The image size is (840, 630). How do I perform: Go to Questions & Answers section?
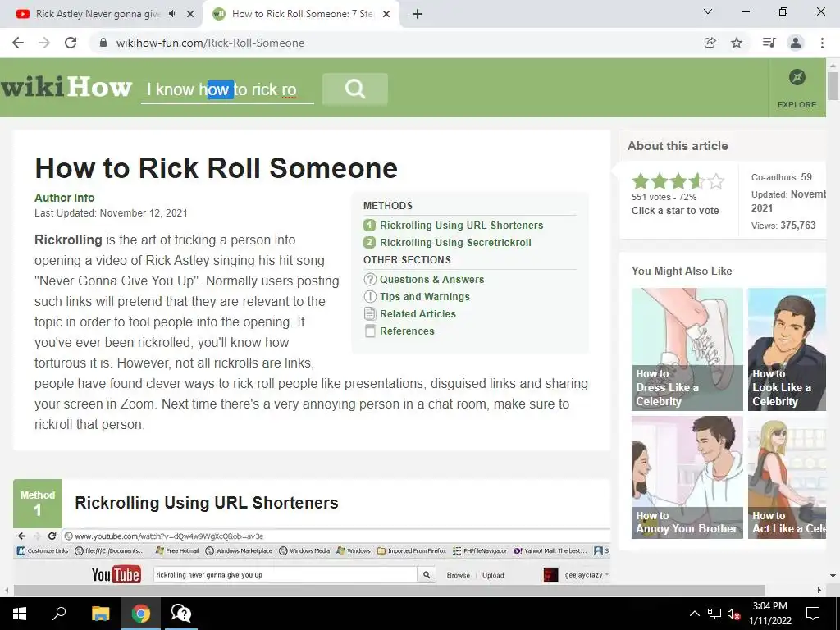tap(431, 279)
